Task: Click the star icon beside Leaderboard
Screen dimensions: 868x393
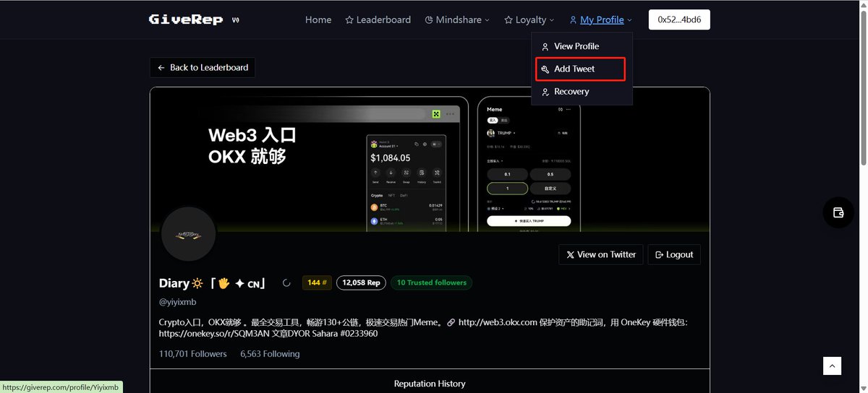Action: (349, 20)
